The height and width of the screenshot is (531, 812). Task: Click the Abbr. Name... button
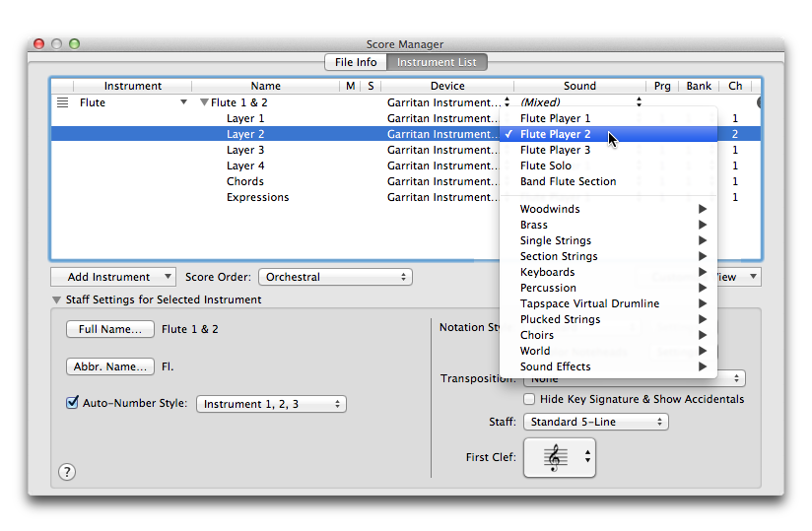pyautogui.click(x=109, y=366)
